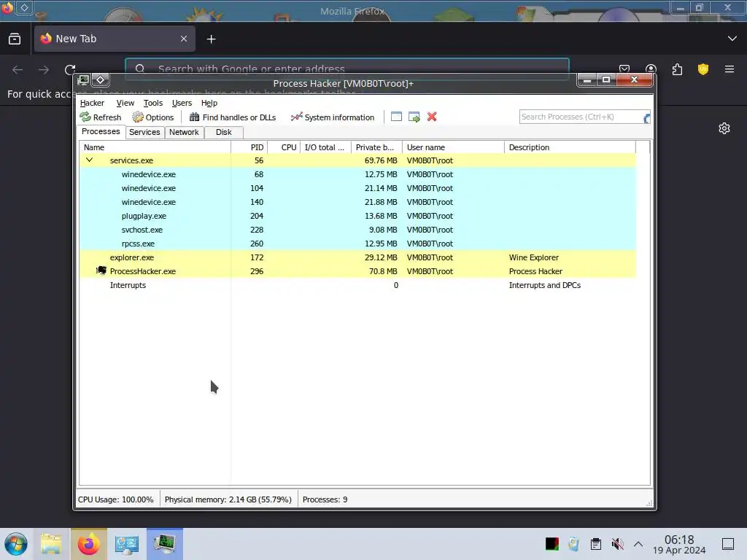
Task: Close the New Tab tab
Action: [x=184, y=39]
